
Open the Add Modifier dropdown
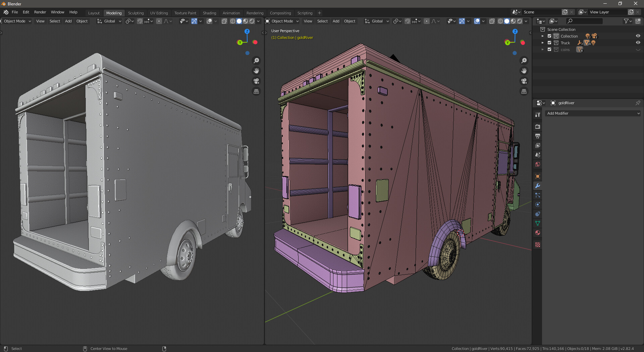click(x=593, y=113)
